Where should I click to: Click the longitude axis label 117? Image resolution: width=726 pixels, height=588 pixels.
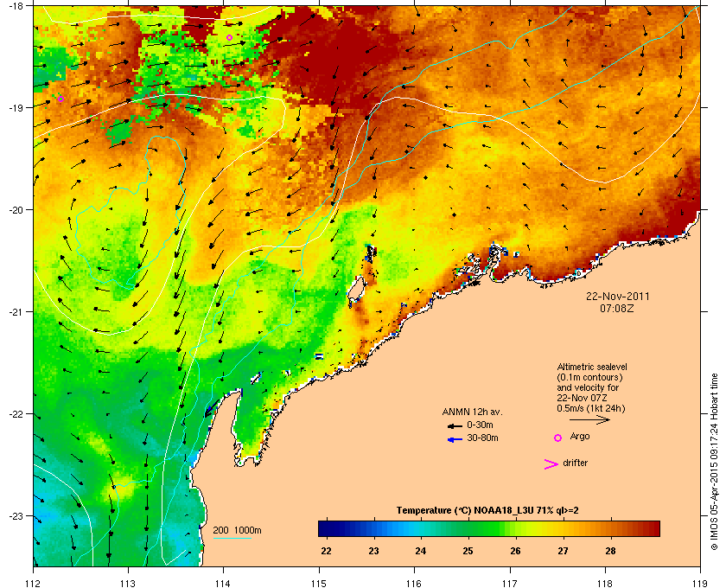point(510,583)
